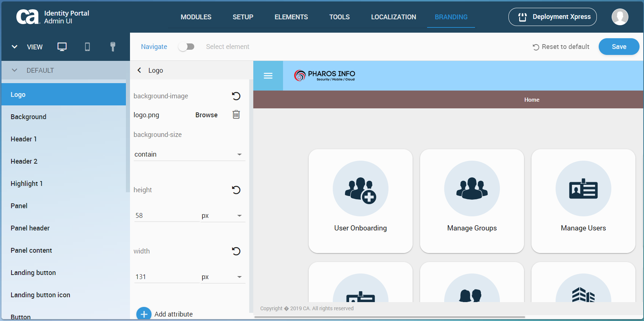Click Select element mode label

(x=228, y=47)
